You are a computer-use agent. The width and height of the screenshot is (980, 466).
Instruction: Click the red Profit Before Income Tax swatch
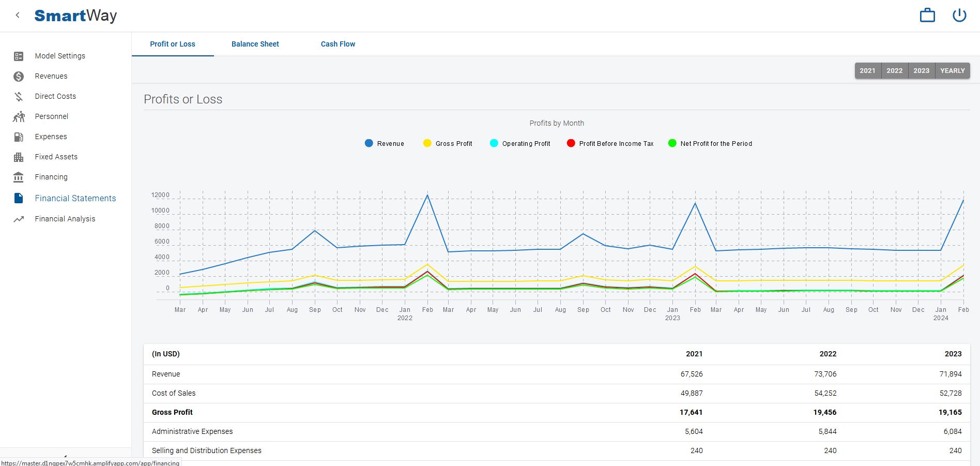point(571,143)
